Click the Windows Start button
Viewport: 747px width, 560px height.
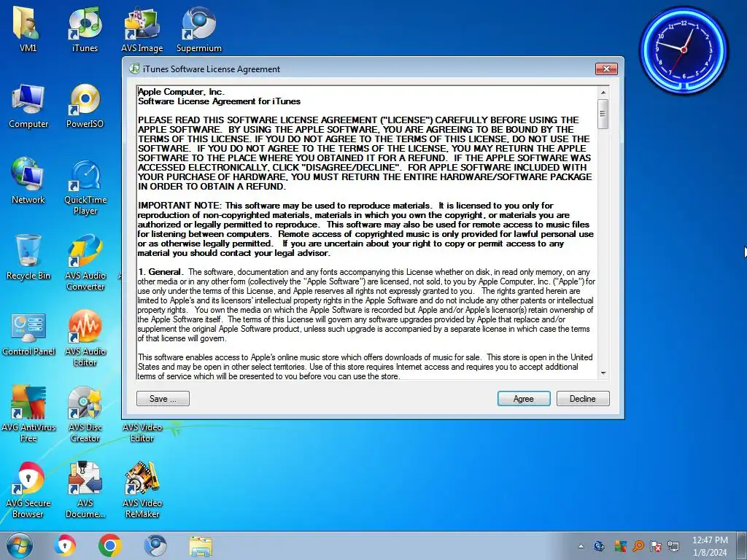coord(20,545)
